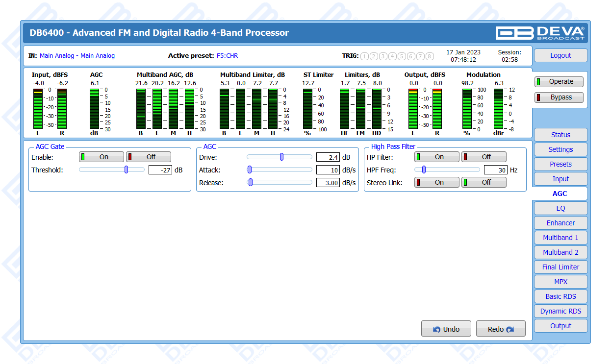Click the HPF Freq value field
This screenshot has width=611, height=364.
point(495,170)
